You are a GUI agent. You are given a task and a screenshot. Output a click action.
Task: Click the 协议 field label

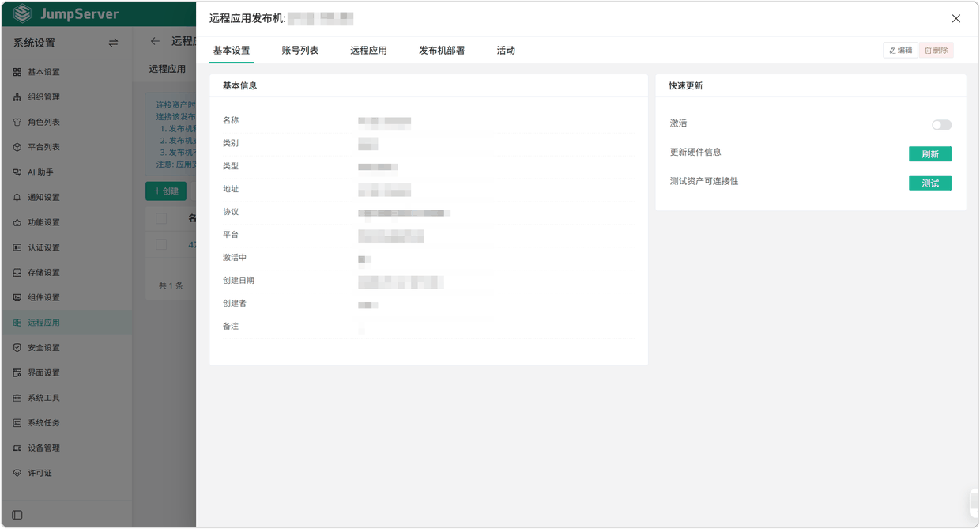231,212
